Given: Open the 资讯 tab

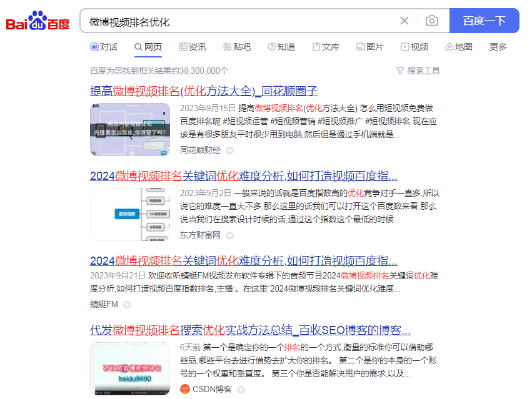Looking at the screenshot, I should (193, 47).
